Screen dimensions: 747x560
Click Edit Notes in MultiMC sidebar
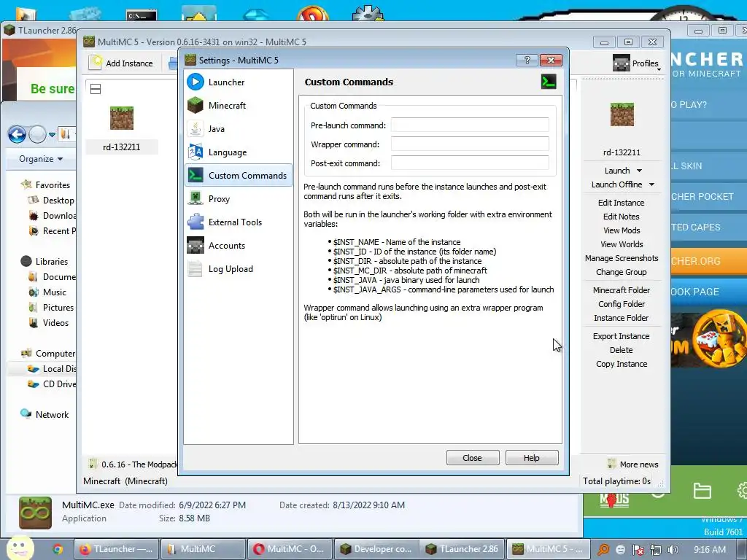(x=622, y=216)
